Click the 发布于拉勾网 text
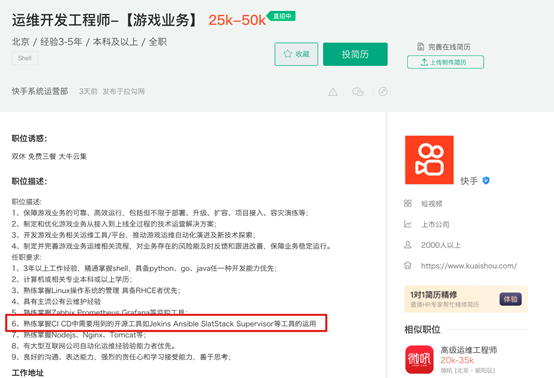Viewport: 554px width, 378px height. pos(123,91)
